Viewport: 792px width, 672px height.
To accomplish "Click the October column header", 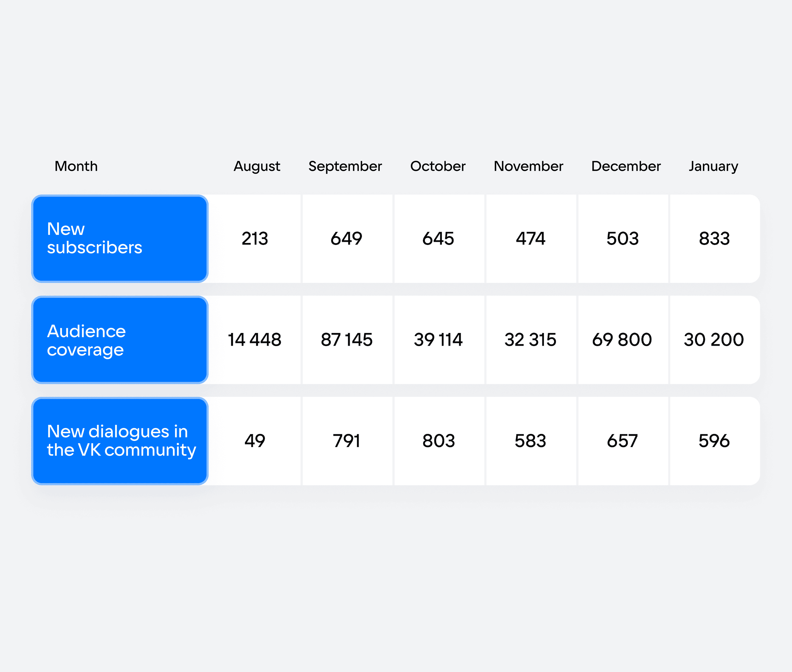I will tap(438, 166).
